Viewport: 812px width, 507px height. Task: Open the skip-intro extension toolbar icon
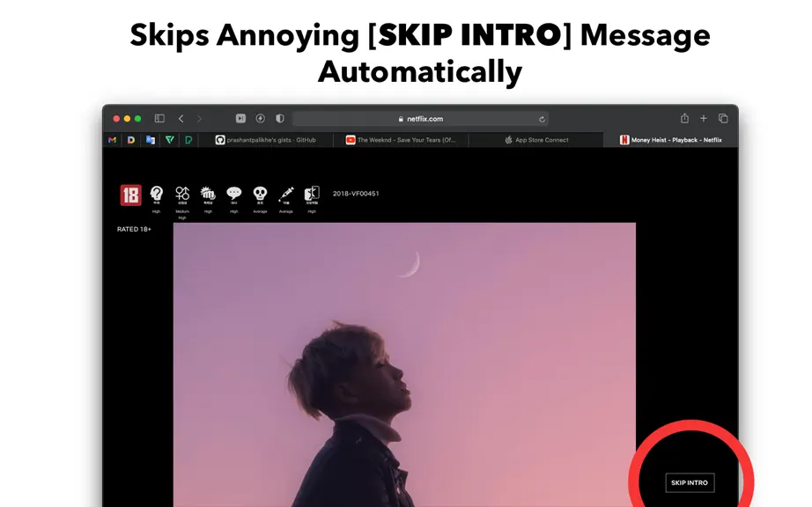pos(240,119)
